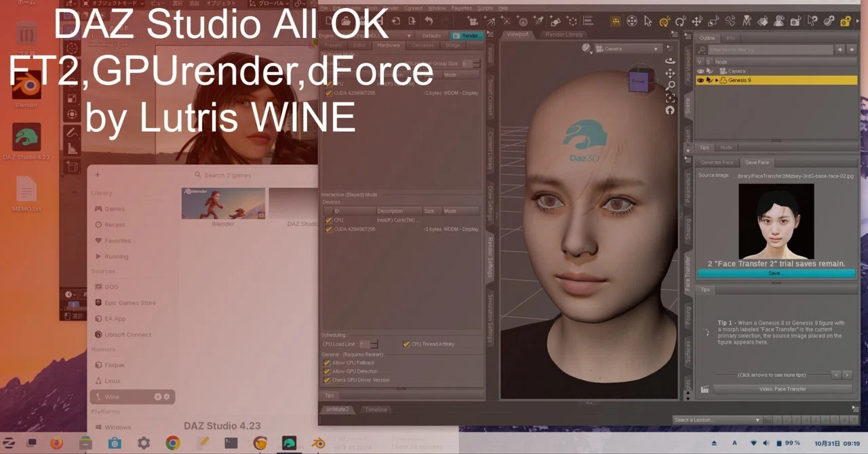
Task: Toggle the Camera visibility eye in Scene
Action: pyautogui.click(x=701, y=71)
